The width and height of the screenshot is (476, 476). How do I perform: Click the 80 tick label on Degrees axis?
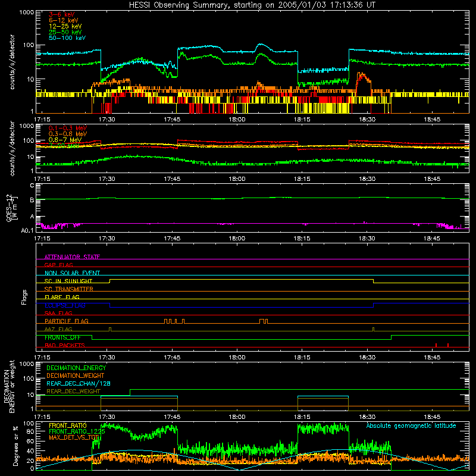coord(31,431)
